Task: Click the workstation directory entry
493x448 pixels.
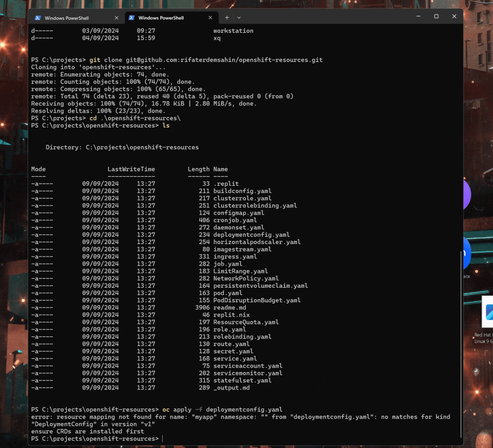Action: 234,31
